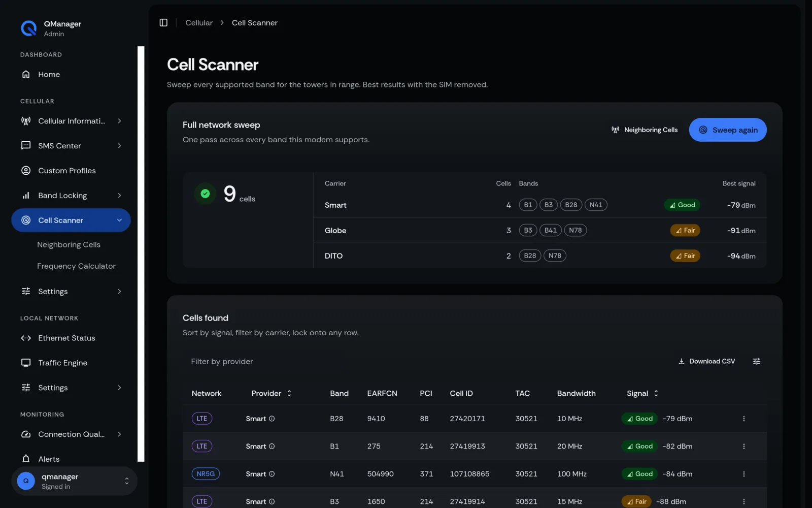Click the Neighboring Cells header button
This screenshot has height=508, width=812.
click(644, 130)
